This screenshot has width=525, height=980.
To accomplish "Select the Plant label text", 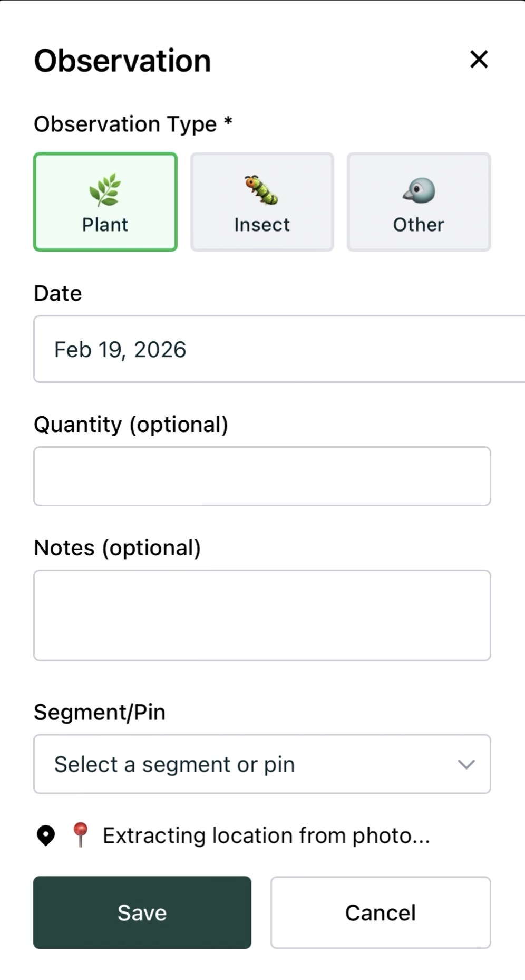I will 105,225.
